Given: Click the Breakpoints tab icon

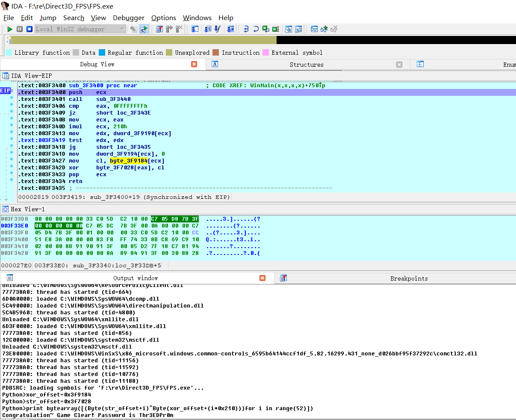Looking at the screenshot, I should pyautogui.click(x=283, y=278).
